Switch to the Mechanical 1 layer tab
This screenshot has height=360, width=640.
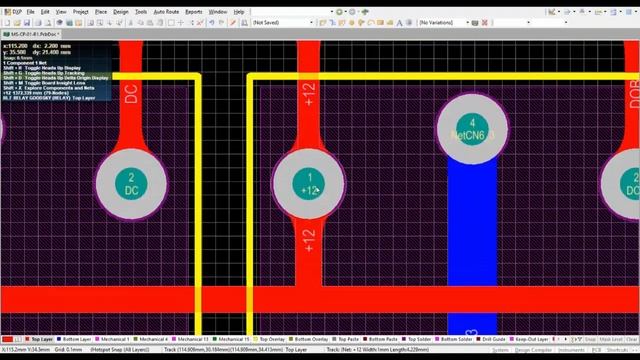[x=112, y=339]
